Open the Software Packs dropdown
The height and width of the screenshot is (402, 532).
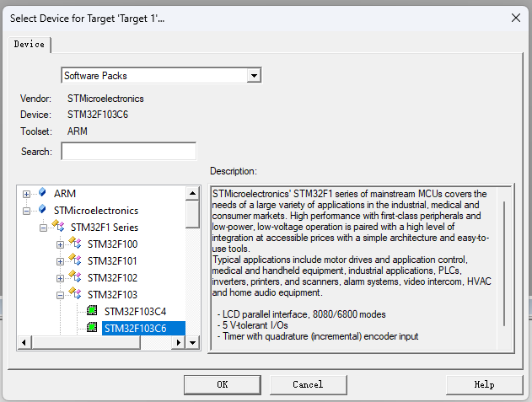click(253, 76)
